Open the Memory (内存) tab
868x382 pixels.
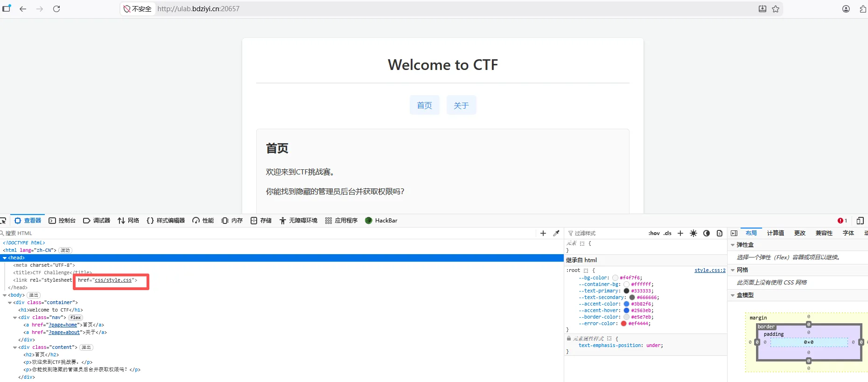click(x=232, y=221)
